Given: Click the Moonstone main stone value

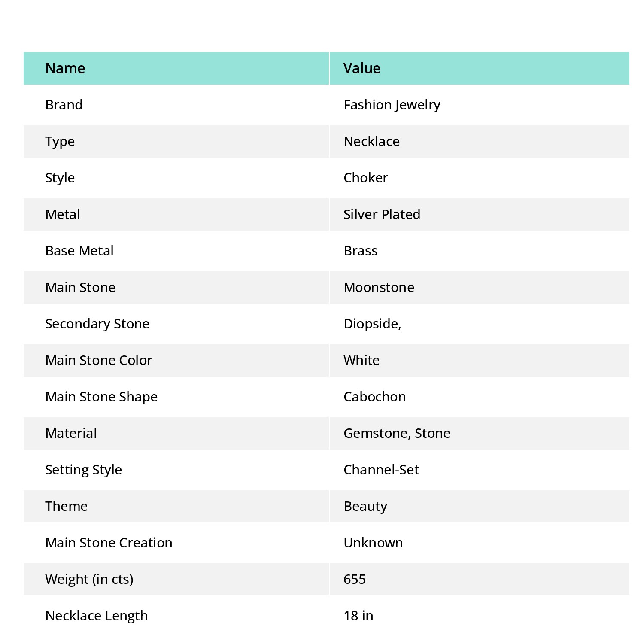Looking at the screenshot, I should coord(379,287).
